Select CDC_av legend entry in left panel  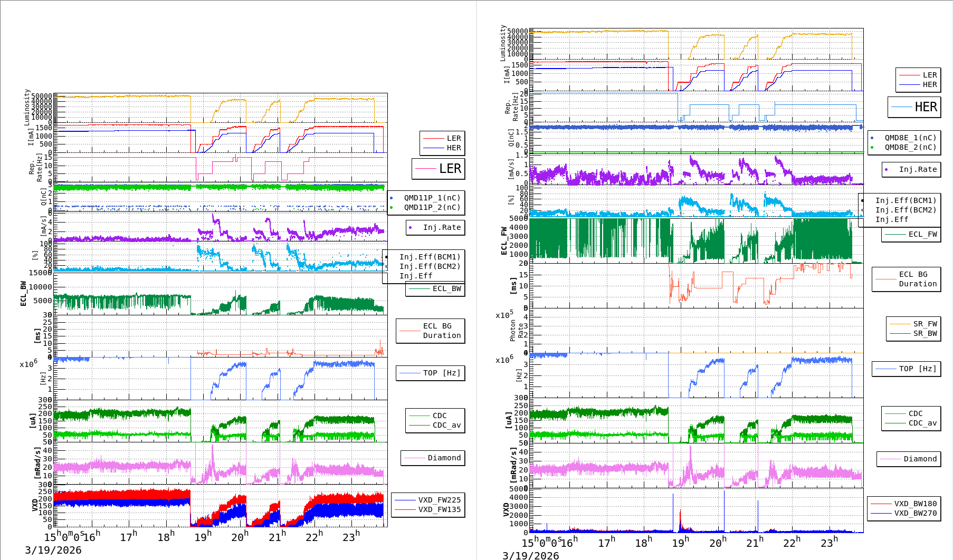pos(446,425)
